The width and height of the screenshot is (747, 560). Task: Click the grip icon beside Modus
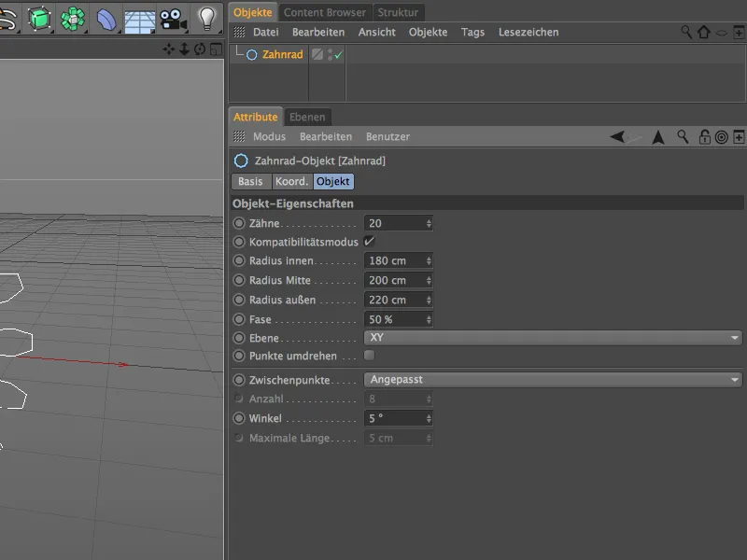pyautogui.click(x=239, y=136)
